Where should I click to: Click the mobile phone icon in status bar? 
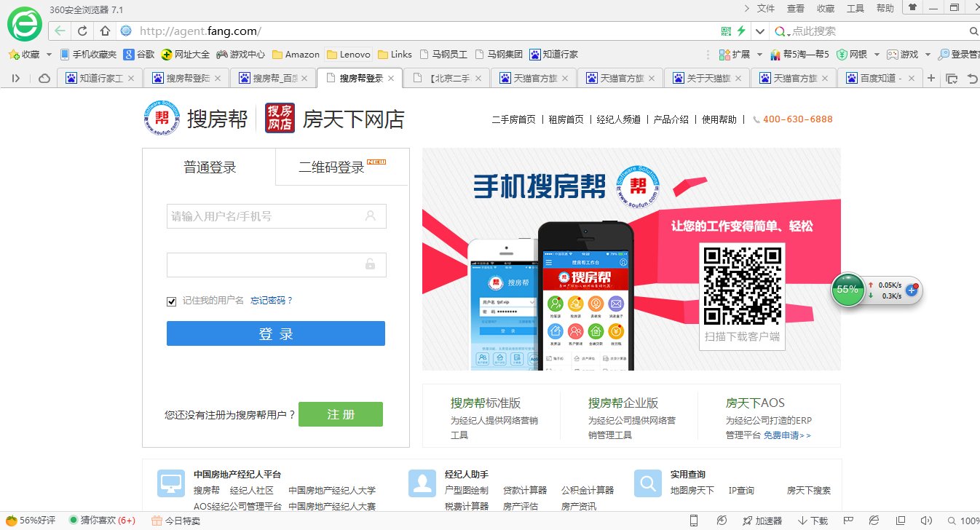pos(693,521)
